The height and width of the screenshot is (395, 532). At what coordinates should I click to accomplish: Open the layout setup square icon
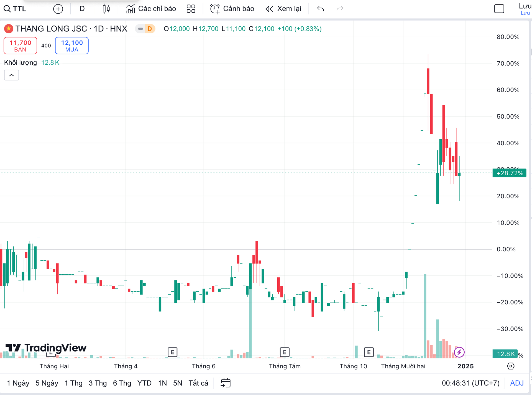499,9
